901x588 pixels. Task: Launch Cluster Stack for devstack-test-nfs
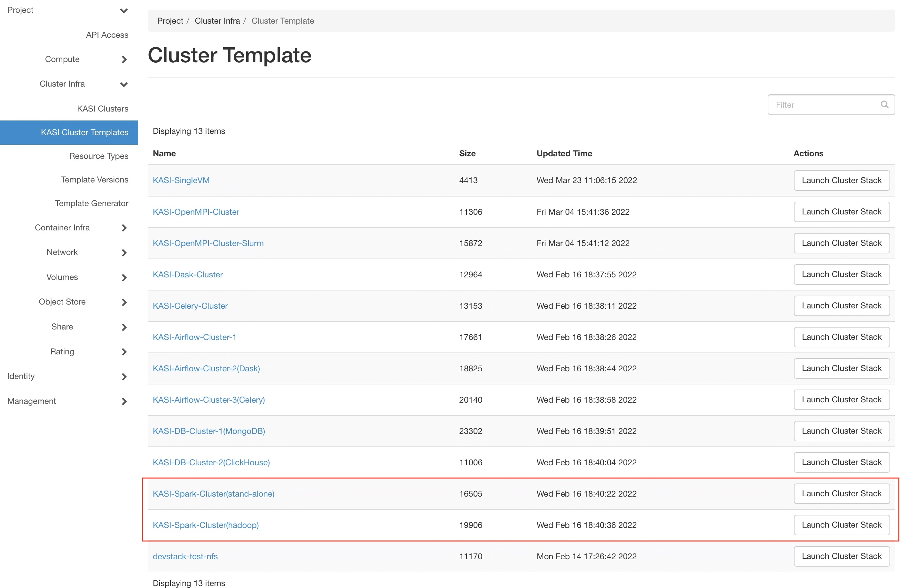(842, 557)
